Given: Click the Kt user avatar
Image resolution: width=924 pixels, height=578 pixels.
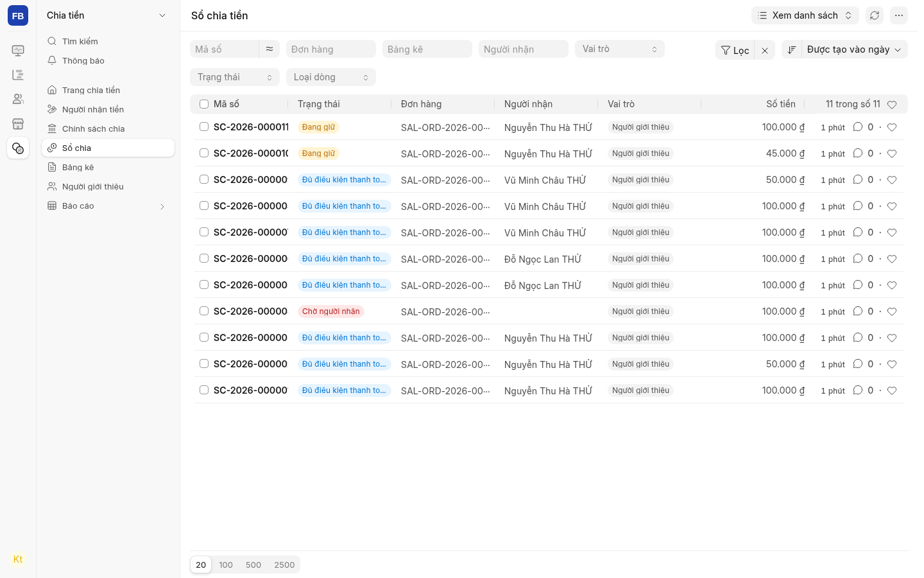Looking at the screenshot, I should 18,559.
